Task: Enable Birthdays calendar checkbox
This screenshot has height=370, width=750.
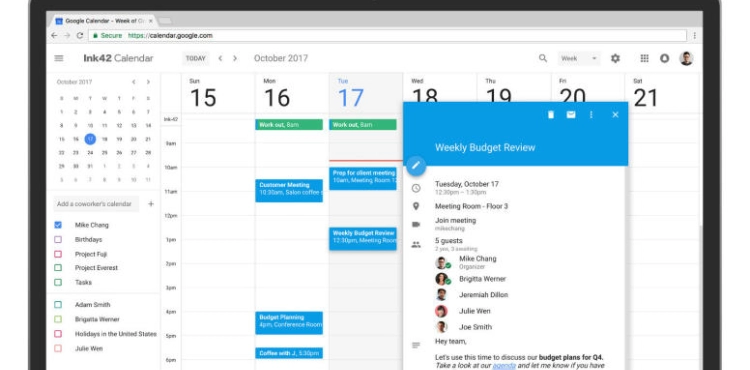Action: [x=58, y=239]
